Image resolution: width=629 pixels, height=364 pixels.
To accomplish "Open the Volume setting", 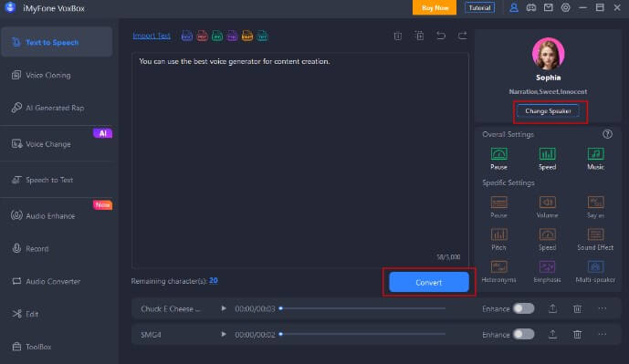I will tap(547, 207).
